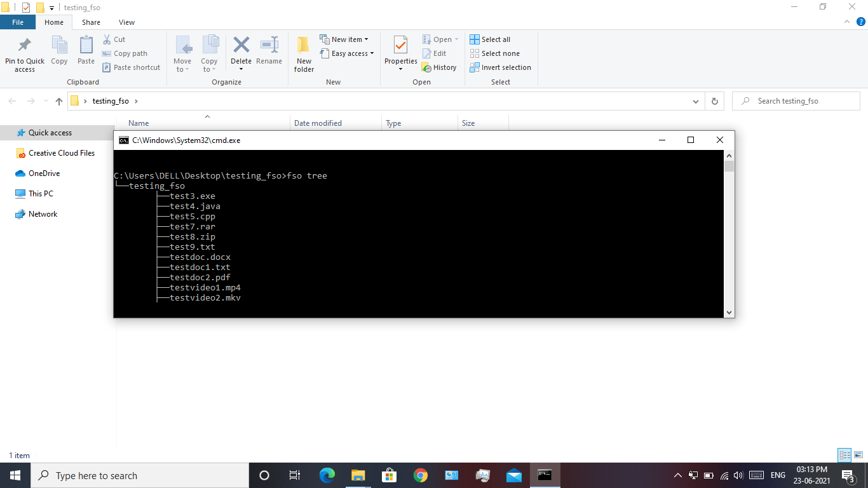Screen dimensions: 868x488
Task: Open the Move to dropdown
Action: (182, 53)
